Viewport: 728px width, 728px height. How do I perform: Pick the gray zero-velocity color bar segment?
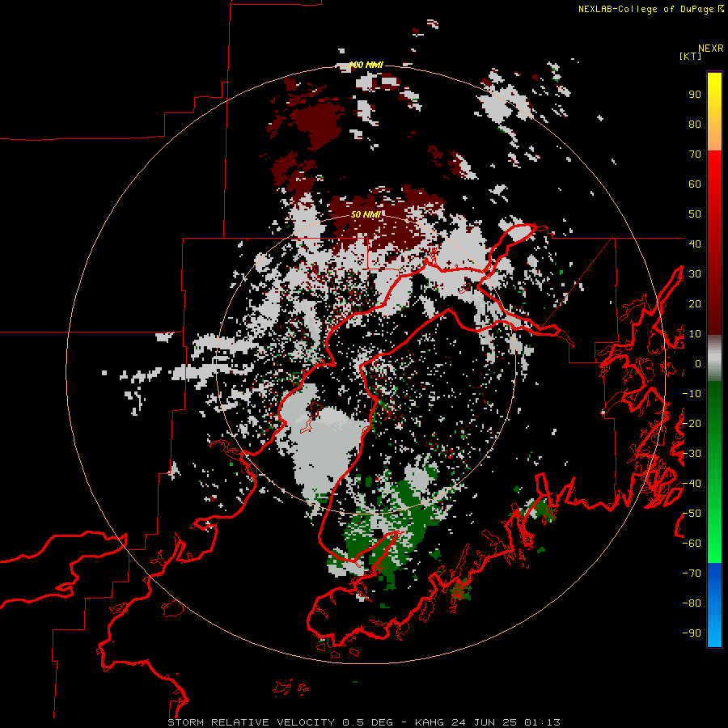714,358
